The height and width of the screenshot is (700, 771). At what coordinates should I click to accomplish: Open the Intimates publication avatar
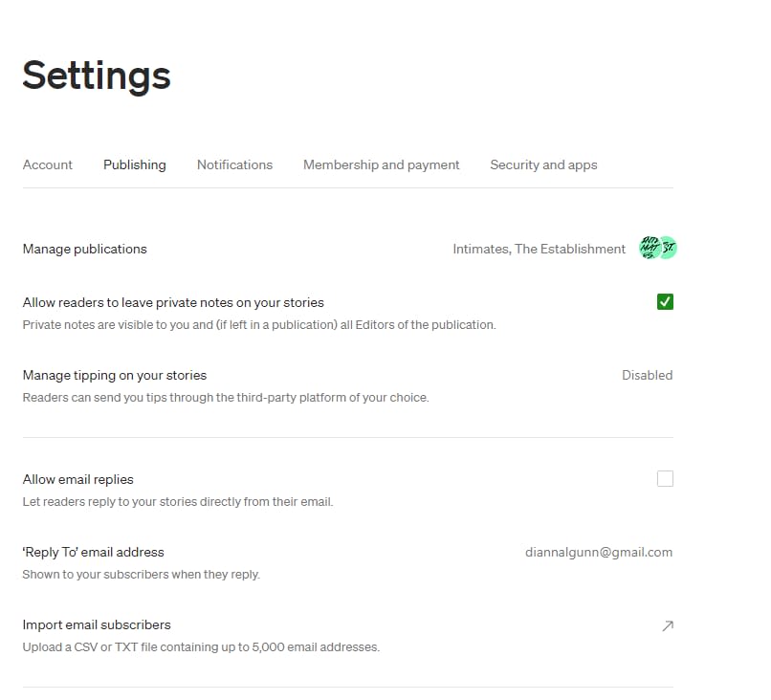tap(648, 248)
